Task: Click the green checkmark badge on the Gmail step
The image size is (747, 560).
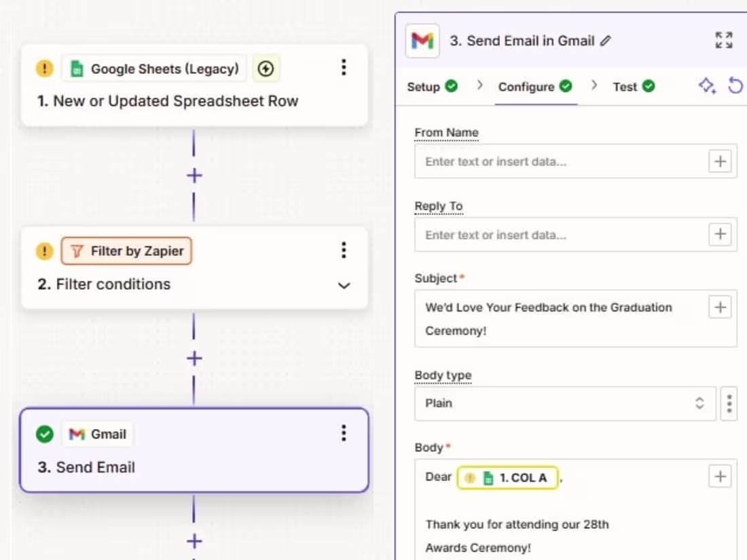Action: pyautogui.click(x=44, y=434)
